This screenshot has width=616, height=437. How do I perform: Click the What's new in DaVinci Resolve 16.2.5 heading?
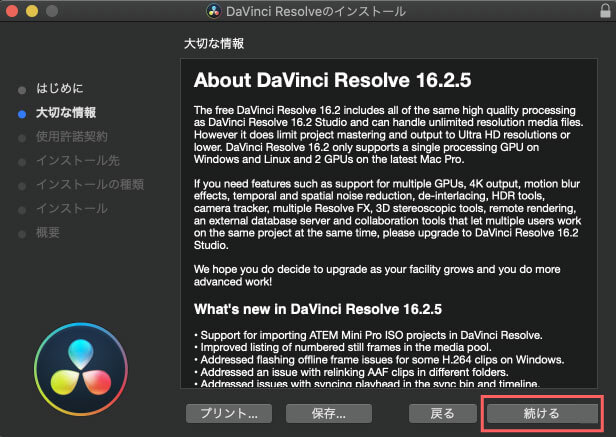pyautogui.click(x=318, y=309)
